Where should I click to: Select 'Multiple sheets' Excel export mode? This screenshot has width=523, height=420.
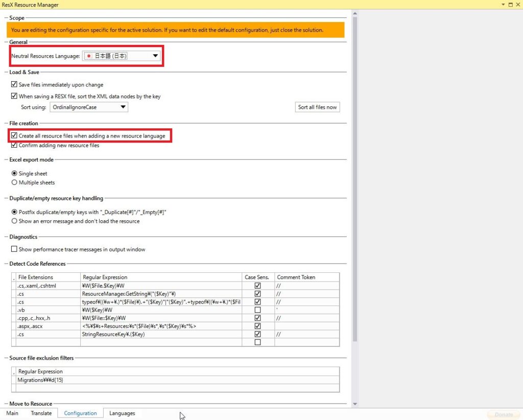point(14,182)
